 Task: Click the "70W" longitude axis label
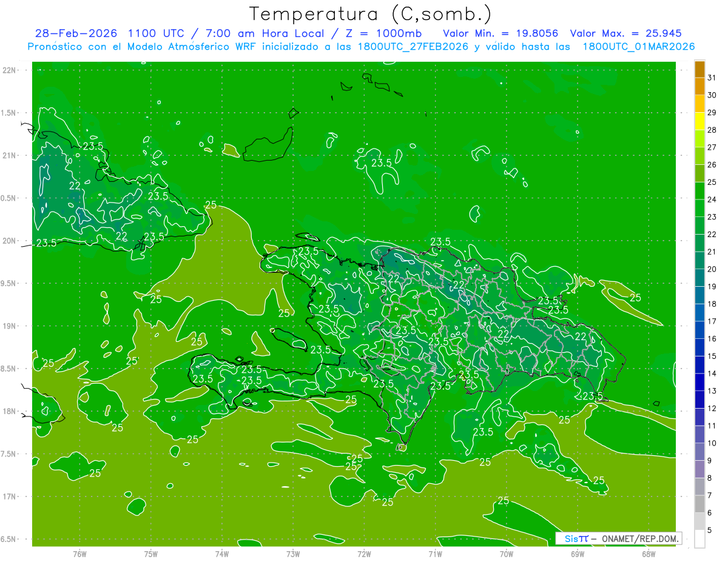pos(507,554)
